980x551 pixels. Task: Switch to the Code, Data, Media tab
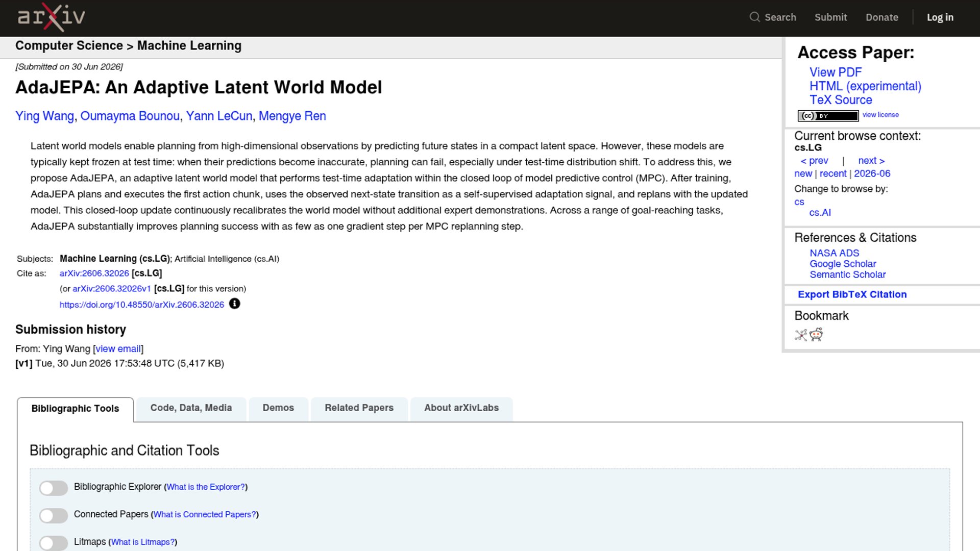[191, 408]
